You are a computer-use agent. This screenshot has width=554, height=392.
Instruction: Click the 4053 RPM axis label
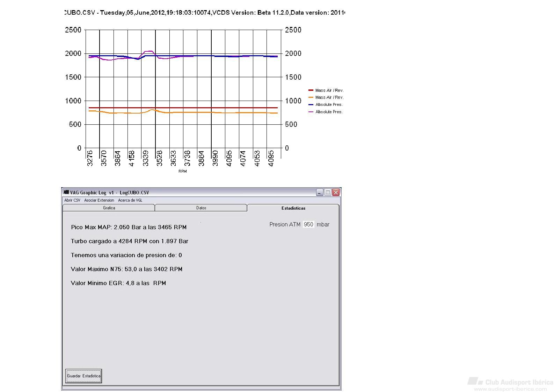tap(257, 158)
